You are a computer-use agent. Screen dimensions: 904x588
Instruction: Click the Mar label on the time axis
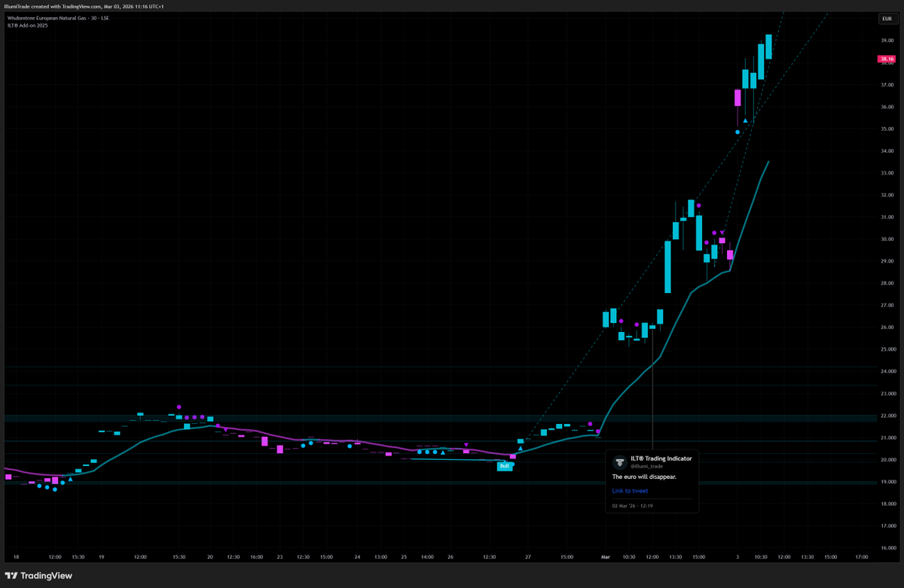click(605, 557)
